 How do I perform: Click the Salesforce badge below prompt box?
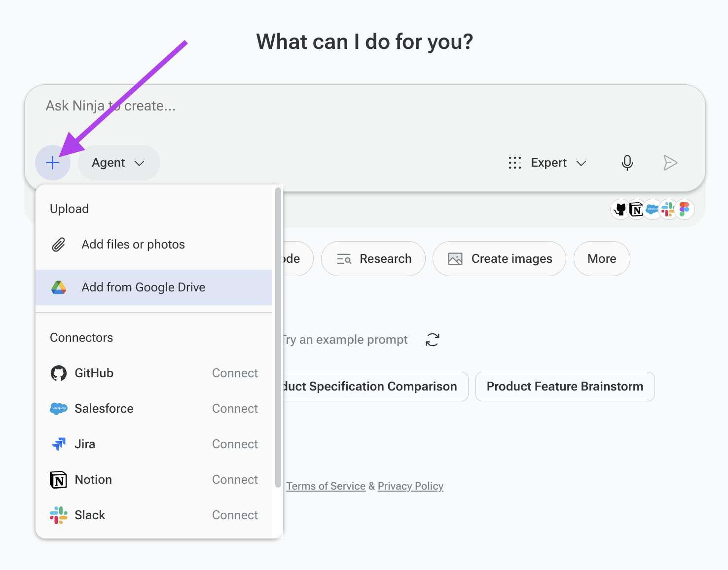click(652, 210)
